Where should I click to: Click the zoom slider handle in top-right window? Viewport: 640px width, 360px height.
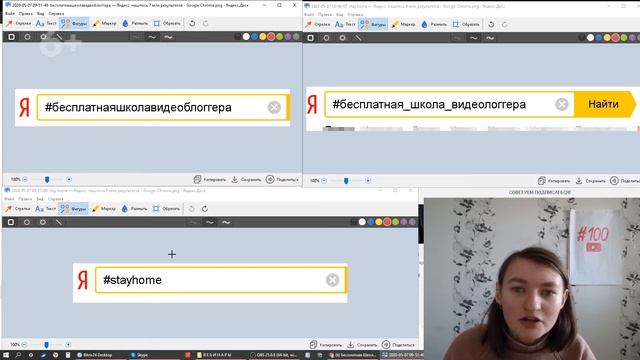(346, 180)
